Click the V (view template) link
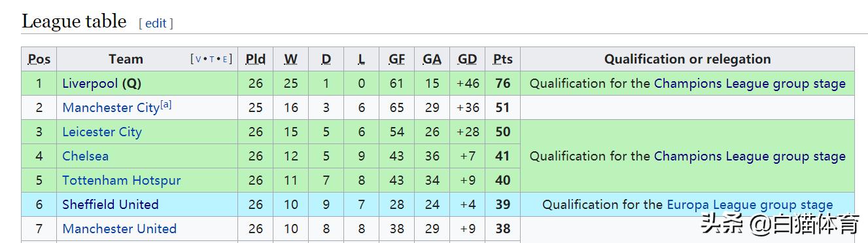Screen dimensions: 868x243 [x=199, y=59]
